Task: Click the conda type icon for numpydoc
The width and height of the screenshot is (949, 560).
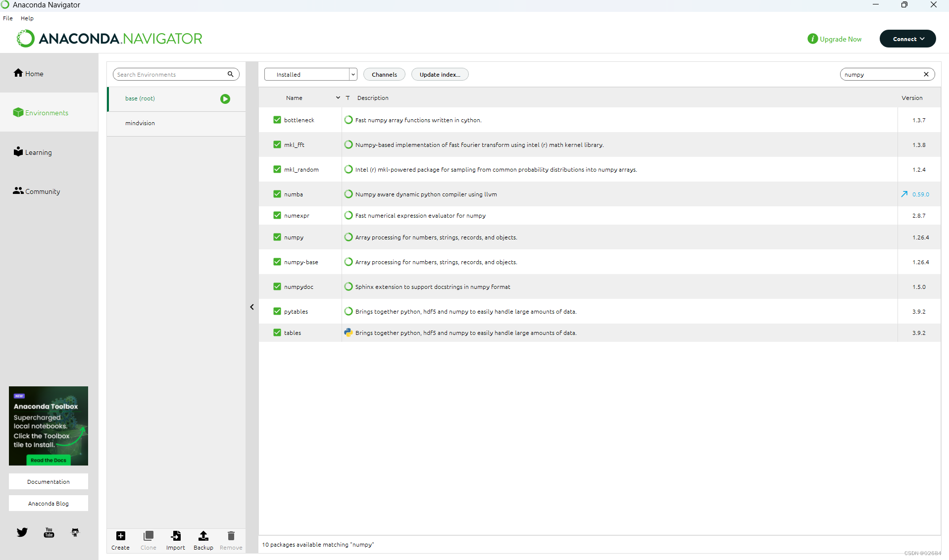Action: point(349,286)
